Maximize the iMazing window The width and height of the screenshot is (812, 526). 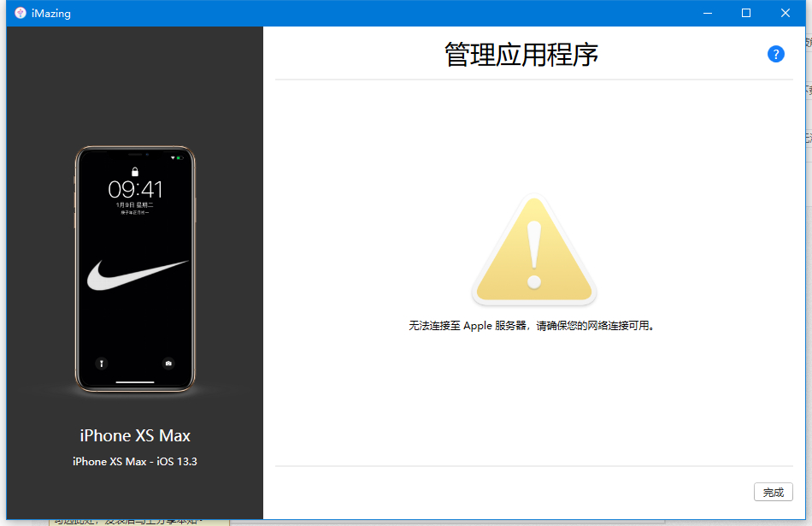(746, 13)
